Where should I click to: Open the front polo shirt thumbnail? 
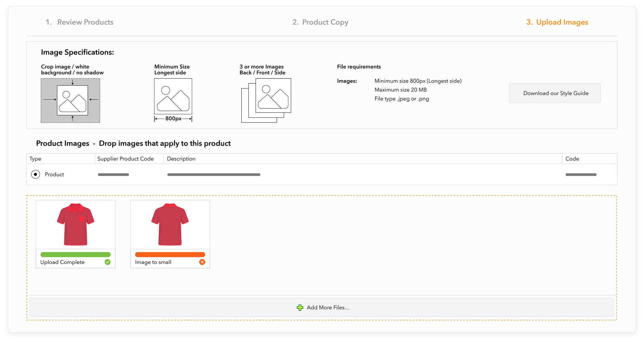tap(75, 225)
